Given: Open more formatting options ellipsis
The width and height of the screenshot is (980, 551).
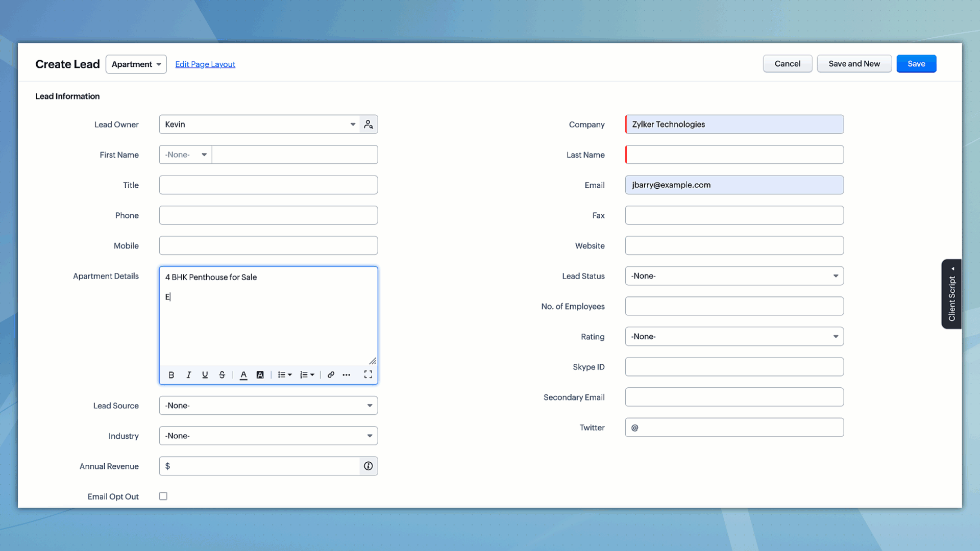Looking at the screenshot, I should click(x=347, y=375).
